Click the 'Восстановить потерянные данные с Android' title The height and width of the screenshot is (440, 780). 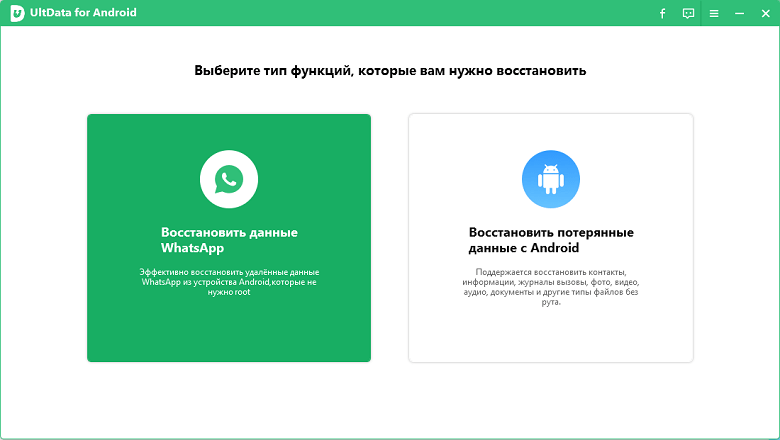tap(551, 240)
